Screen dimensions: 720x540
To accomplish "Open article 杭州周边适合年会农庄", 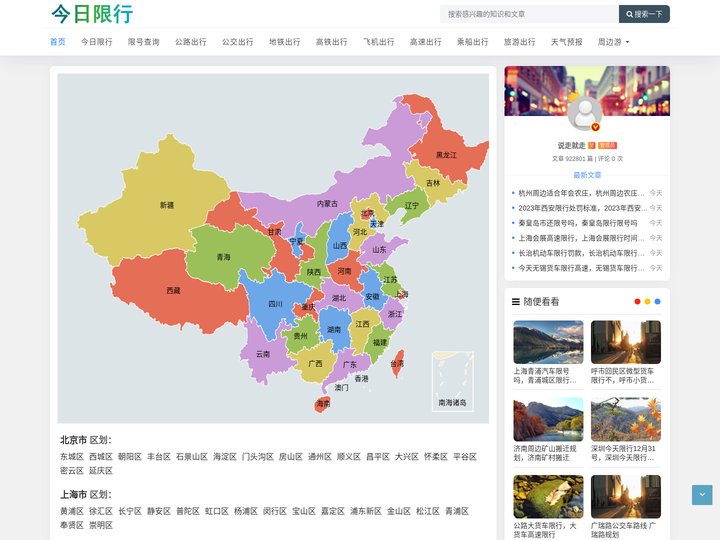I will [581, 193].
